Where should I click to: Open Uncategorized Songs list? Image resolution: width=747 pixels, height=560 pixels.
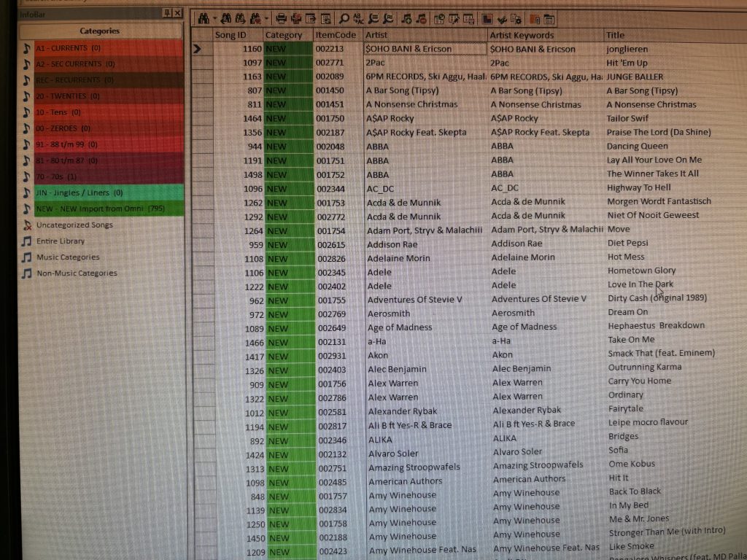pos(74,225)
